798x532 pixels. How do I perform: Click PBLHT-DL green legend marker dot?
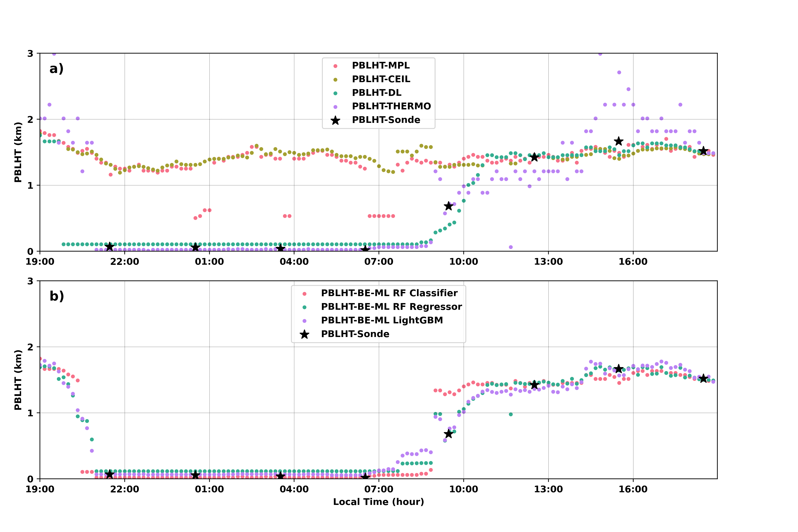pos(335,93)
